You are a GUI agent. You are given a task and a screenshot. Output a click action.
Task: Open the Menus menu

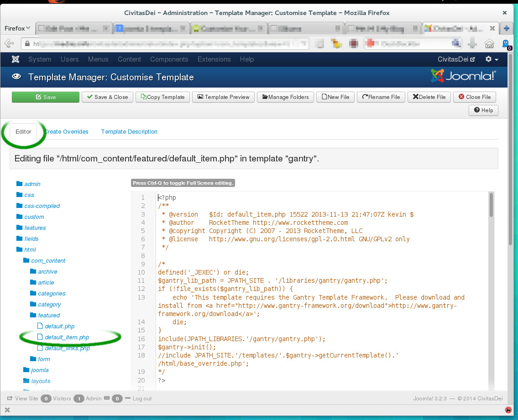pyautogui.click(x=98, y=59)
